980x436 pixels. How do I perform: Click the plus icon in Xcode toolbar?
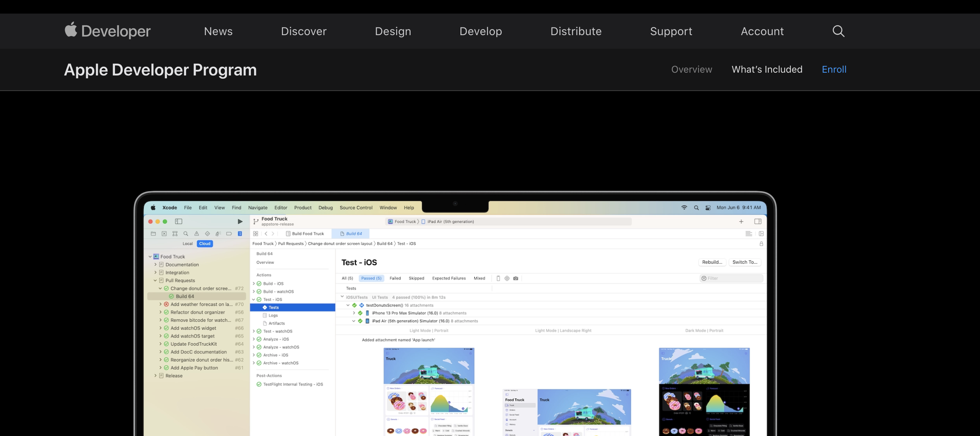[741, 222]
